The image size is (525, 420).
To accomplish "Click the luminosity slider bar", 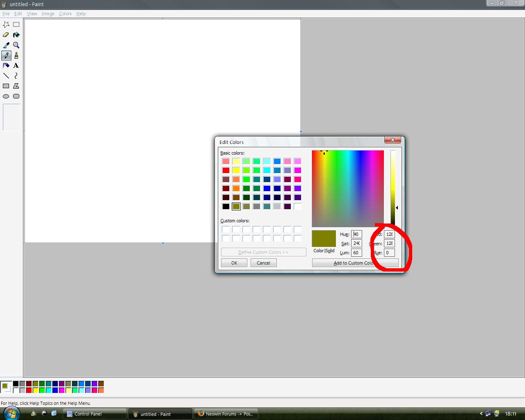I will [393, 188].
